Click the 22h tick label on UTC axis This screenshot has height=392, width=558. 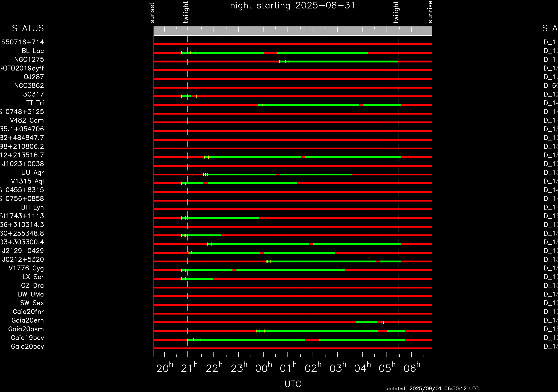[214, 368]
